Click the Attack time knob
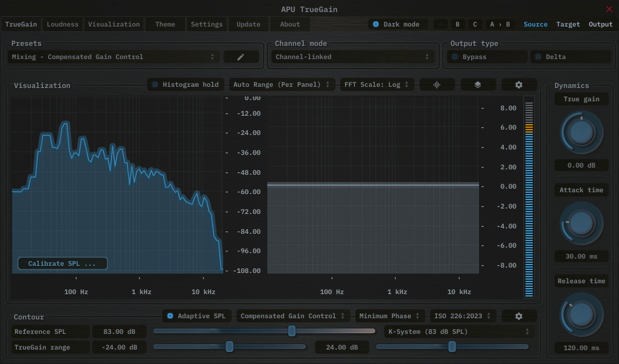Screen dimensions: 619x364 (582, 224)
